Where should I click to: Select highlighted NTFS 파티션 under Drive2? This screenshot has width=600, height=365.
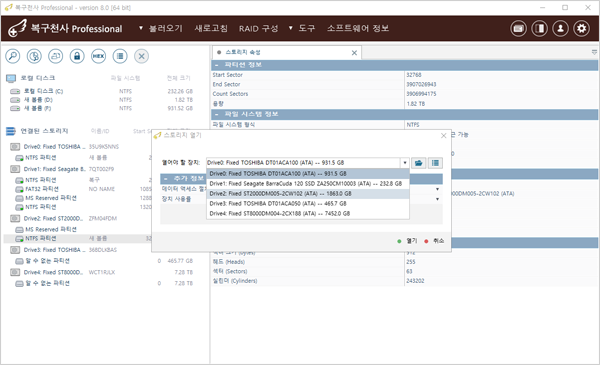pos(77,239)
